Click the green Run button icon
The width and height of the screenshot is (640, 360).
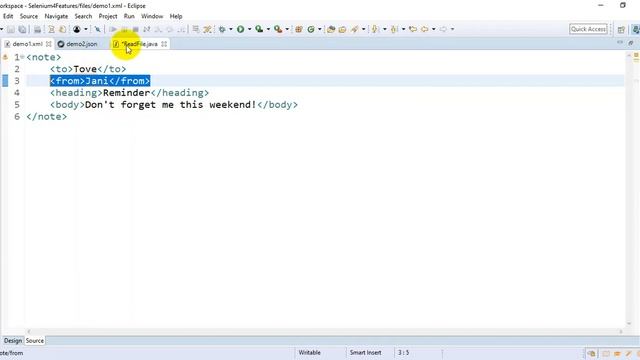(240, 29)
